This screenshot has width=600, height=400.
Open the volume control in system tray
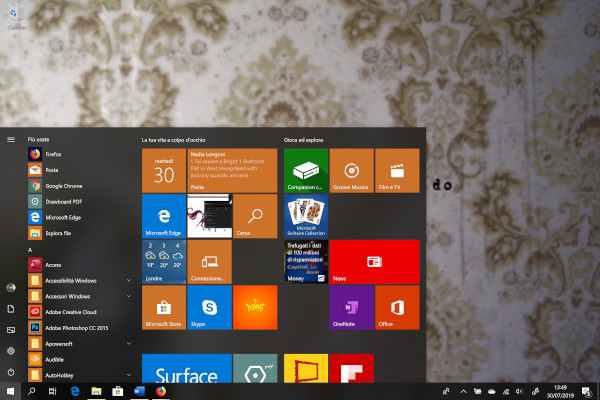(519, 391)
